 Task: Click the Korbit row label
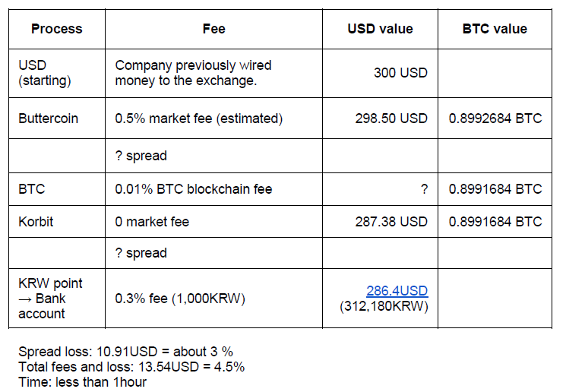pos(36,222)
